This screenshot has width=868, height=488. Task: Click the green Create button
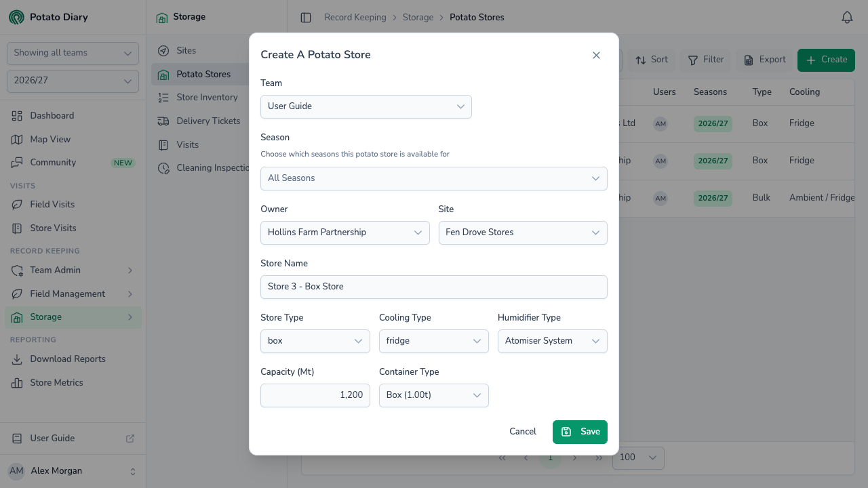[826, 60]
